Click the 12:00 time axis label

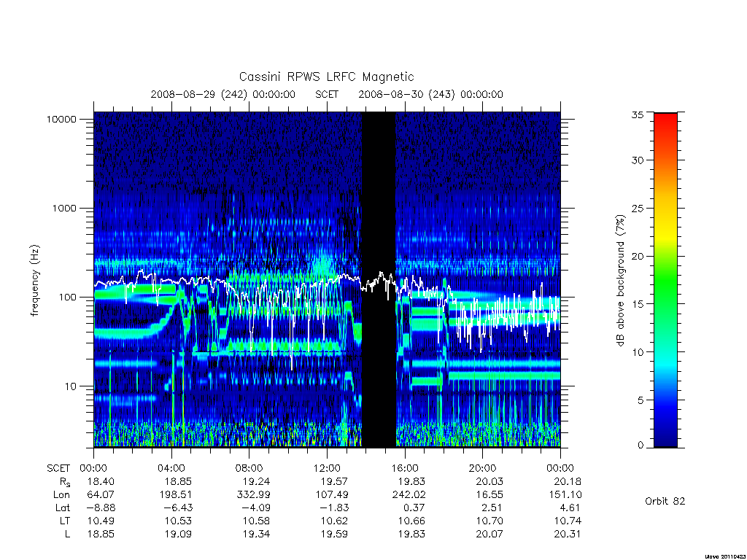pos(327,468)
